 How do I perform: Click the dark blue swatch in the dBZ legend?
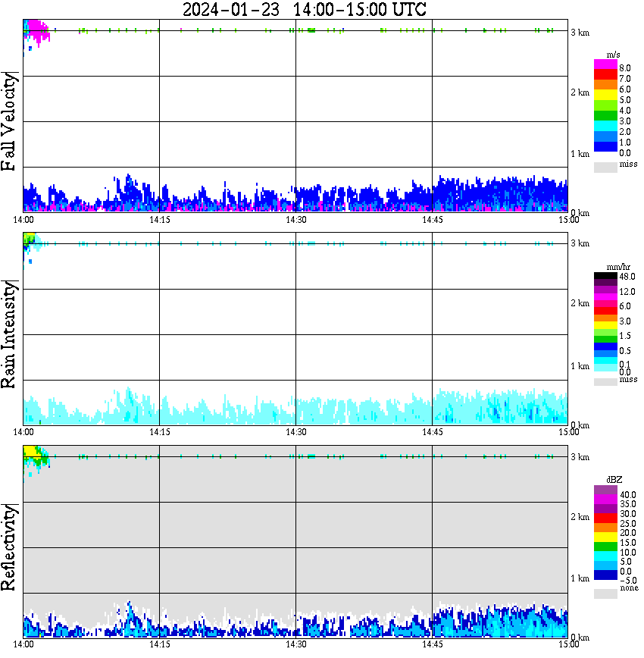click(605, 575)
